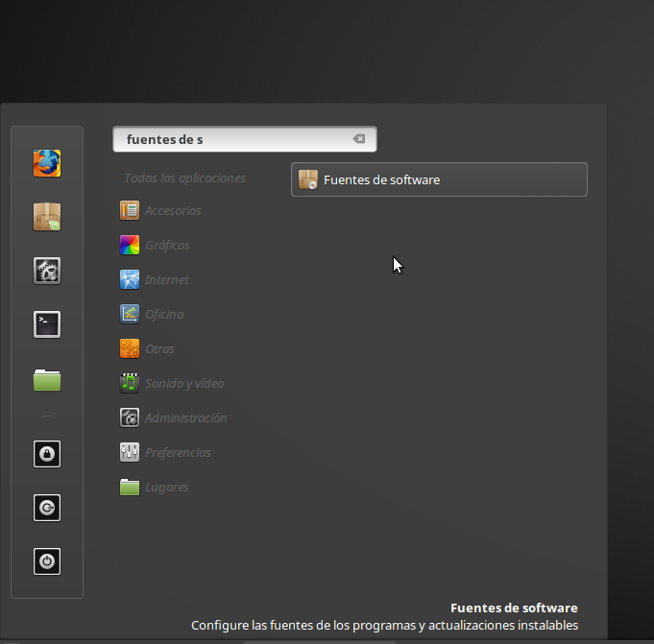This screenshot has width=654, height=644.
Task: Open the Administración category label
Action: click(186, 418)
